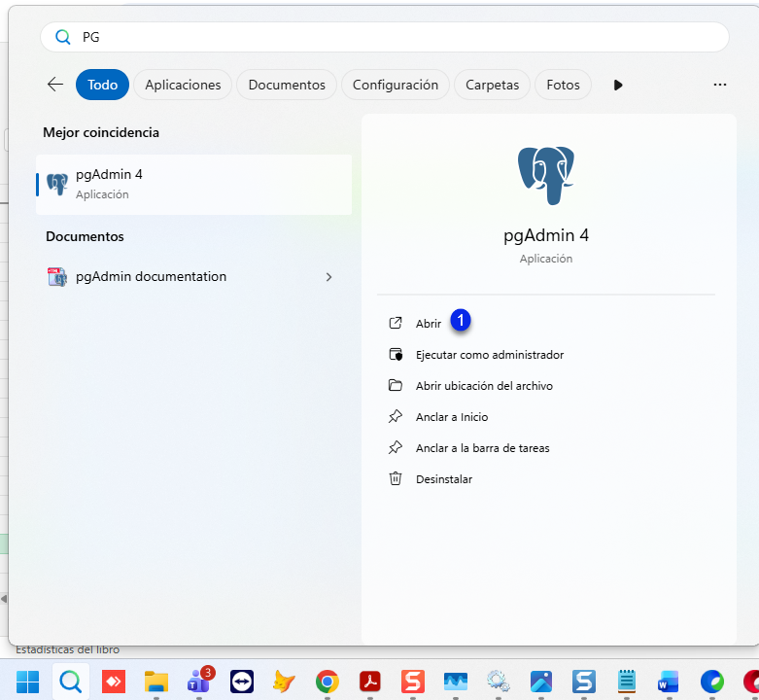Switch to the Aplicaciones filter tab

click(x=183, y=85)
